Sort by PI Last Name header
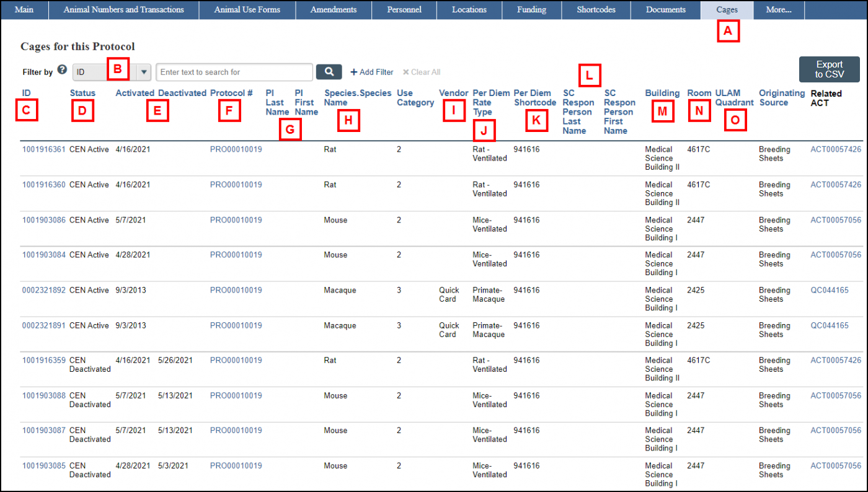This screenshot has width=868, height=492. point(277,102)
